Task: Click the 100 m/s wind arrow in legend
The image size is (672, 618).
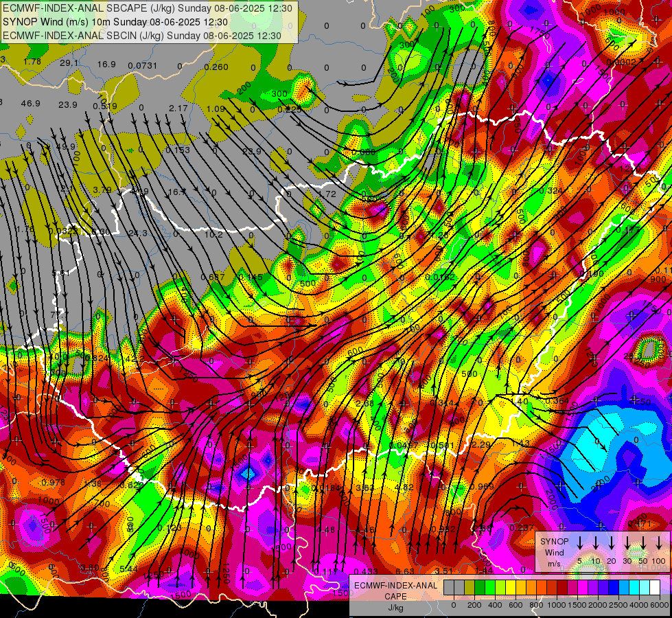Action: click(659, 543)
